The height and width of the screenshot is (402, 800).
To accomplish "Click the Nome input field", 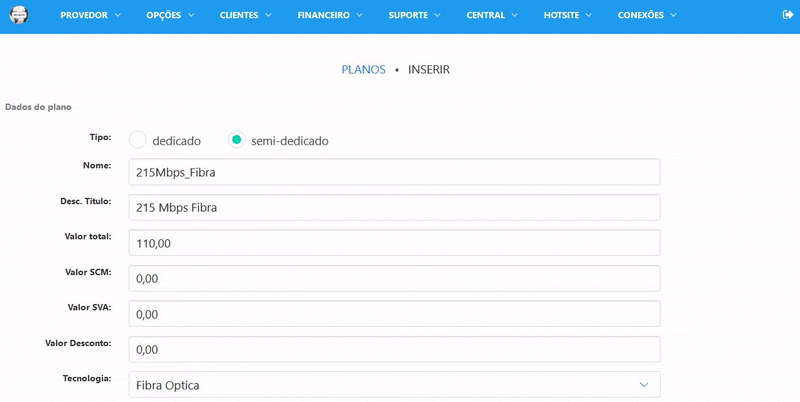I will 394,172.
